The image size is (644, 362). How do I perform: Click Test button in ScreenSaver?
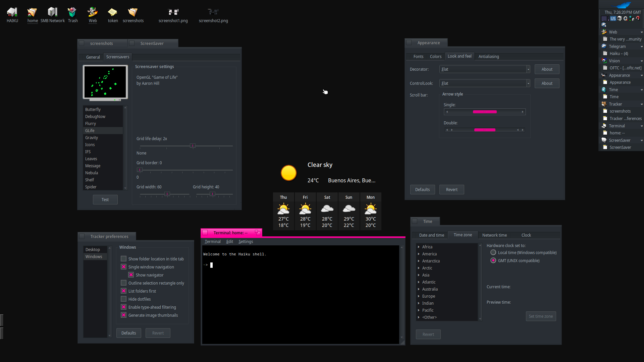click(105, 199)
